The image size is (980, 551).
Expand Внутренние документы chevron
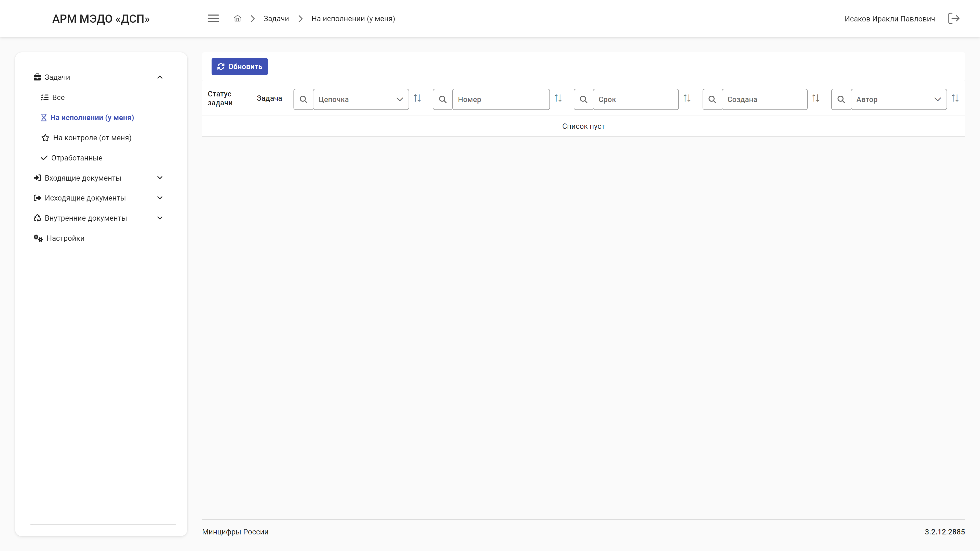tap(160, 218)
